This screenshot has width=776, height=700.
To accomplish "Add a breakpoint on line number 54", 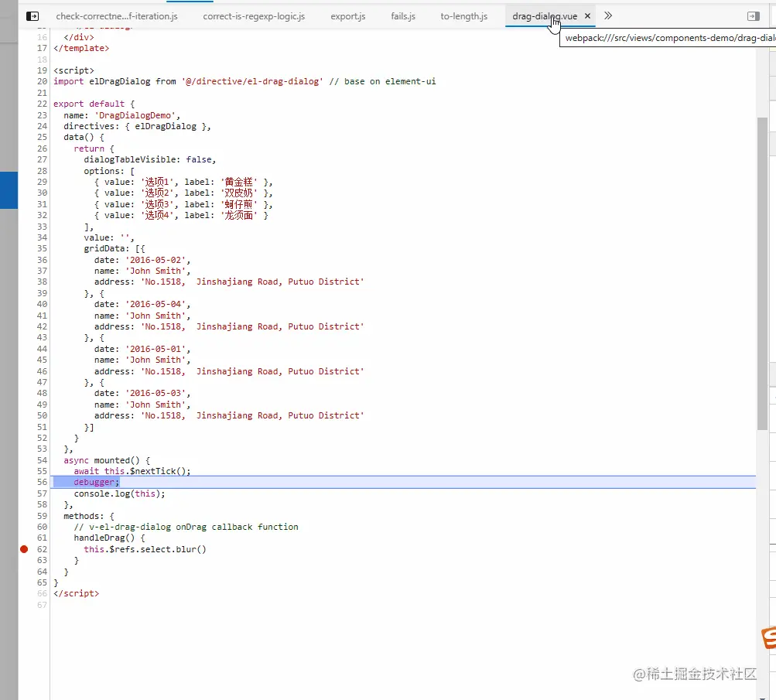I will (x=42, y=460).
